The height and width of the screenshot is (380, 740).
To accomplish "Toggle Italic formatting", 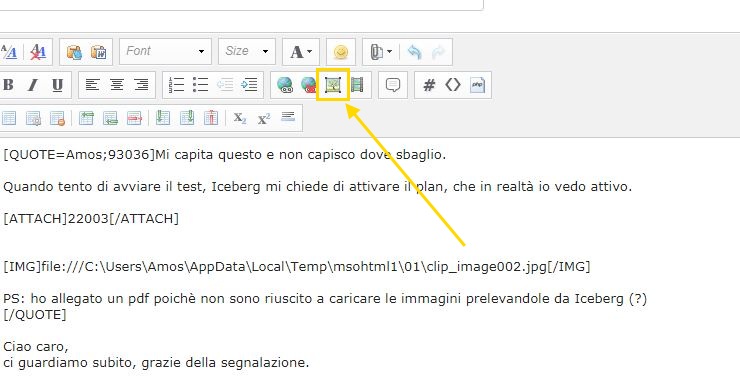I will tap(33, 85).
